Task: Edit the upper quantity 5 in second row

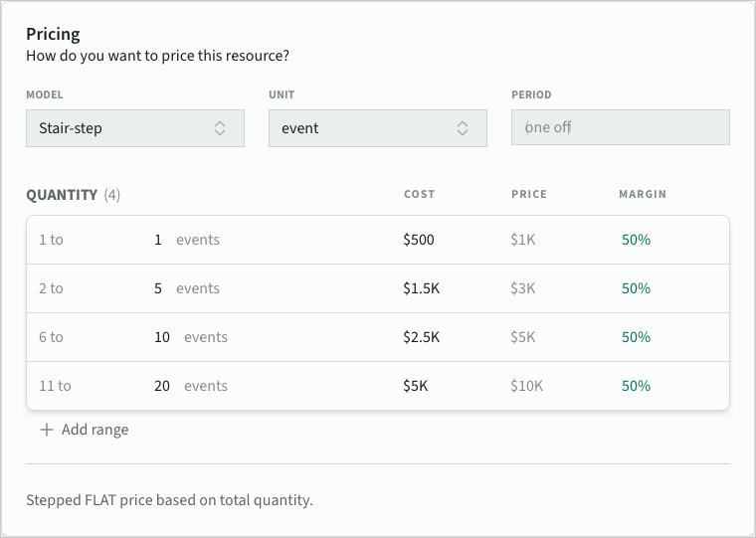Action: (158, 288)
